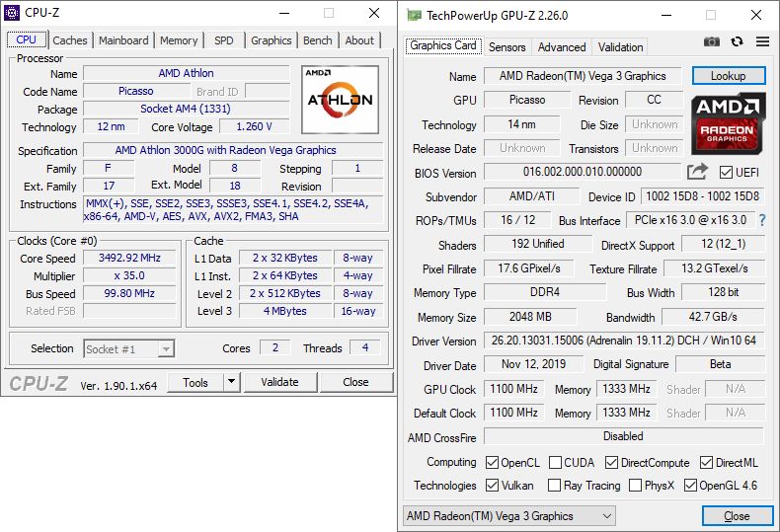
Task: Click the Close button in GPU-Z
Action: 738,516
